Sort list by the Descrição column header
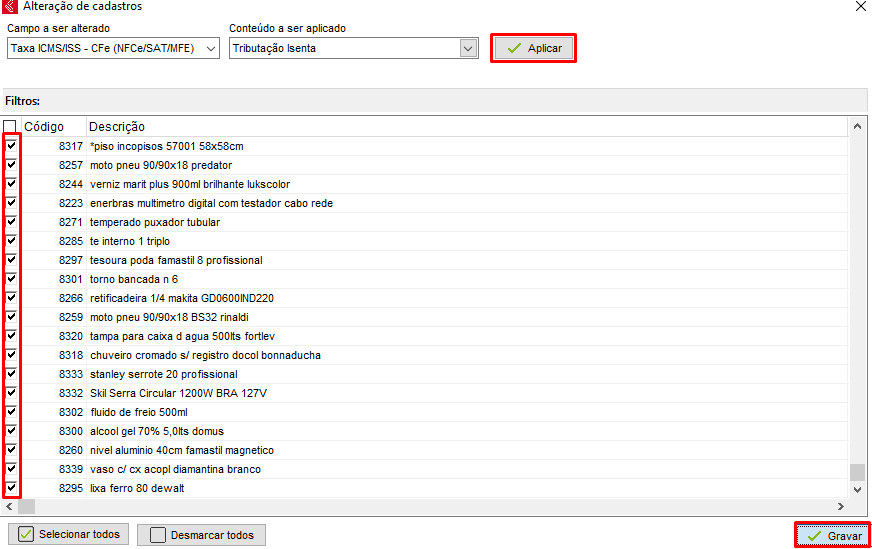872x549 pixels. pos(117,127)
